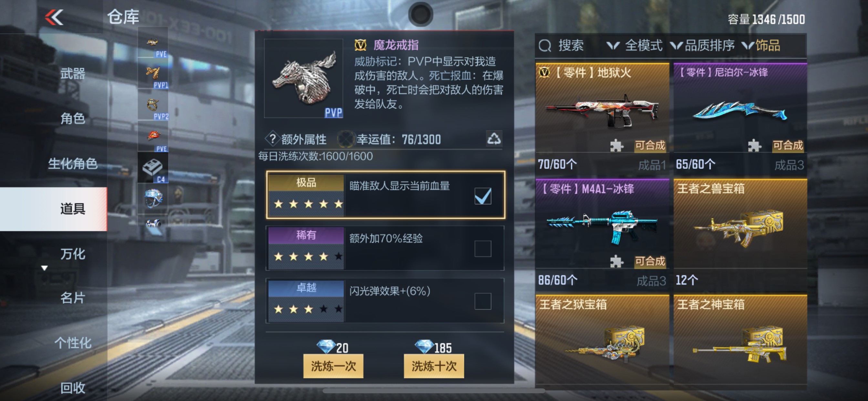Image resolution: width=868 pixels, height=401 pixels.
Task: Click the horizontal scrollbar below the panel
Action: point(434,391)
